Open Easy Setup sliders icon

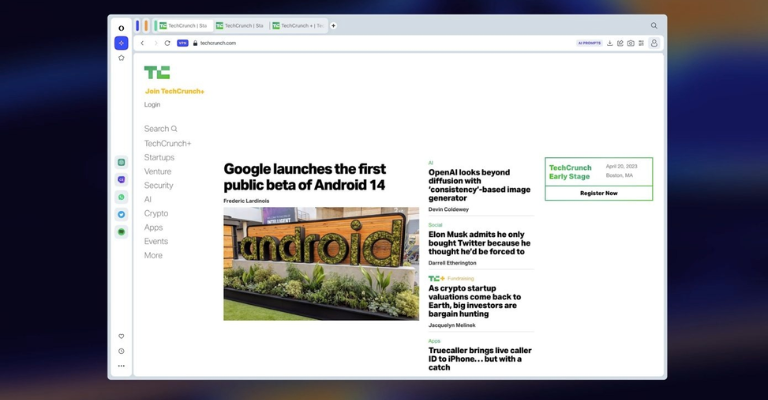click(641, 43)
